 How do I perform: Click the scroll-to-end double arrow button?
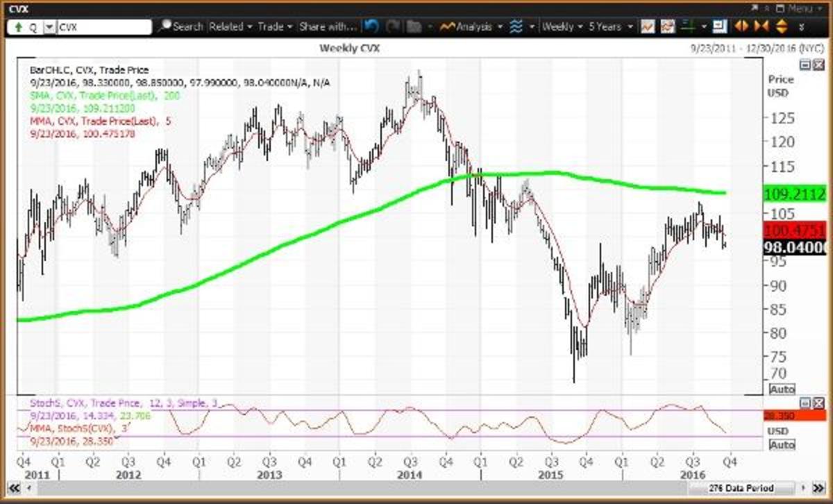818,488
